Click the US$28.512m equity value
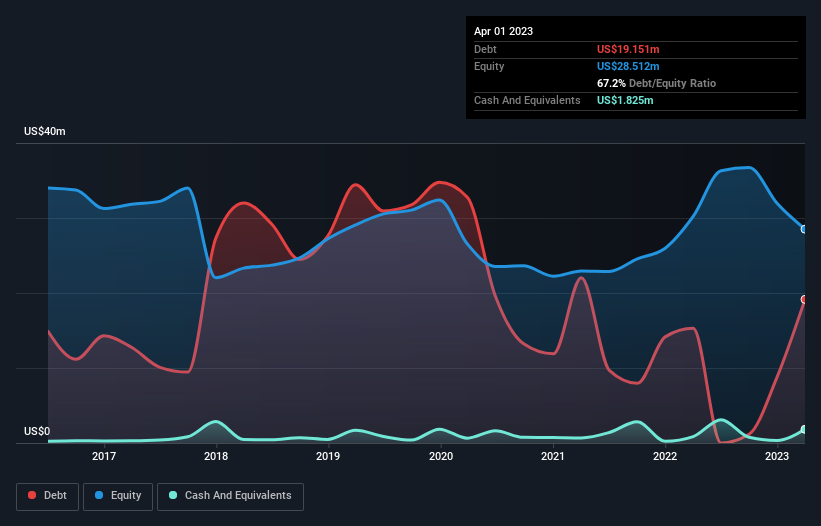The image size is (821, 526). point(628,66)
